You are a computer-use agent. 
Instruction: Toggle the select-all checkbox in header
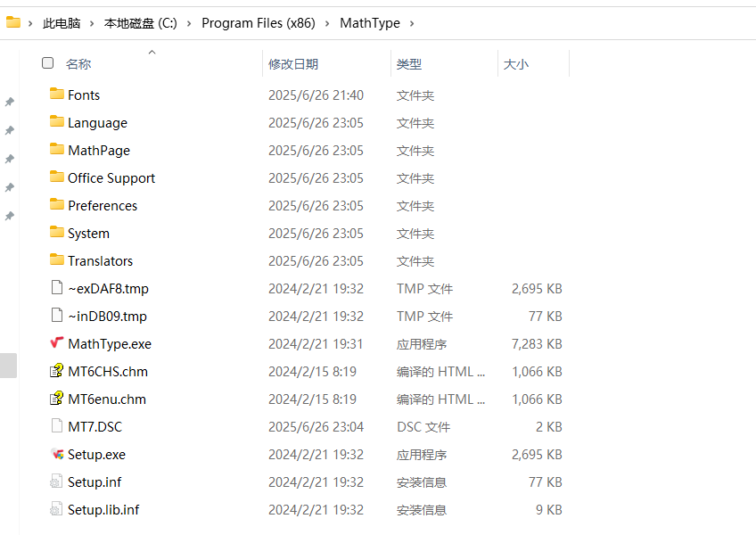click(x=48, y=63)
